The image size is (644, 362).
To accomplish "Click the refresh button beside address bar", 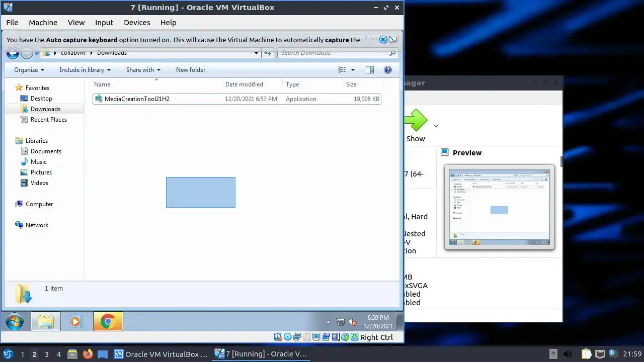I will point(268,53).
